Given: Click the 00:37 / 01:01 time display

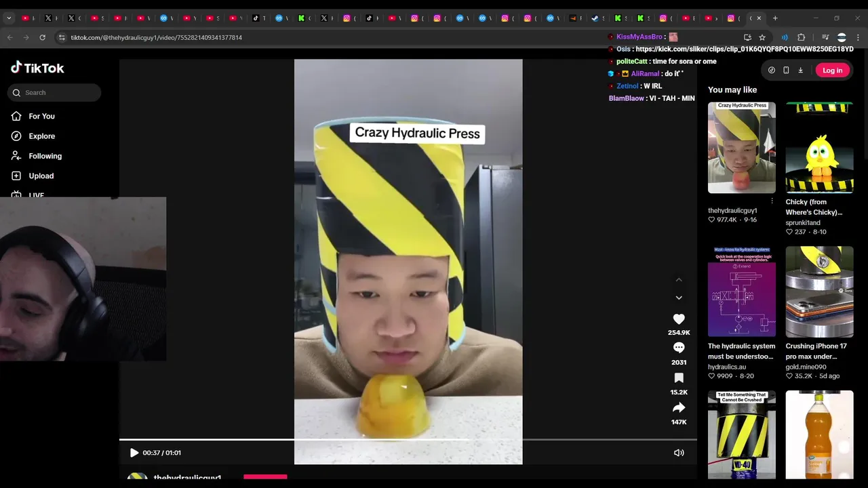Looking at the screenshot, I should (161, 453).
